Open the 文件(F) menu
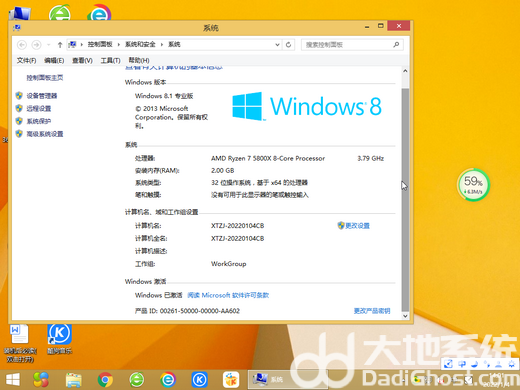The height and width of the screenshot is (390, 520). pos(26,60)
